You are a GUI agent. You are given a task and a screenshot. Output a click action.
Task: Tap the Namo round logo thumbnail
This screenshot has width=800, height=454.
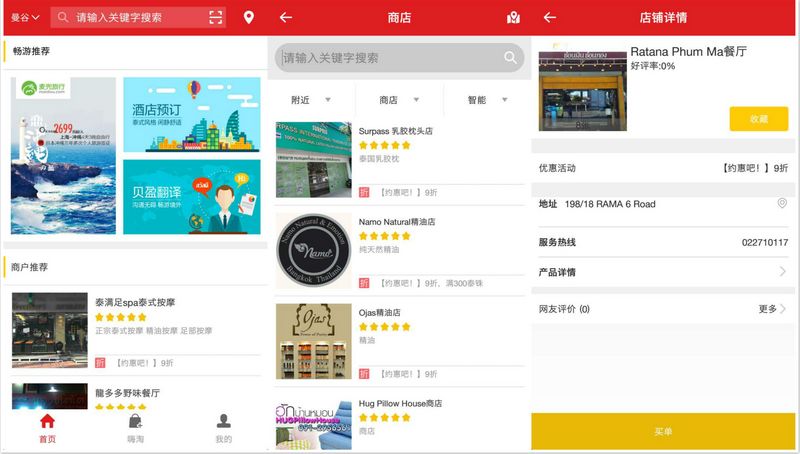coord(314,250)
